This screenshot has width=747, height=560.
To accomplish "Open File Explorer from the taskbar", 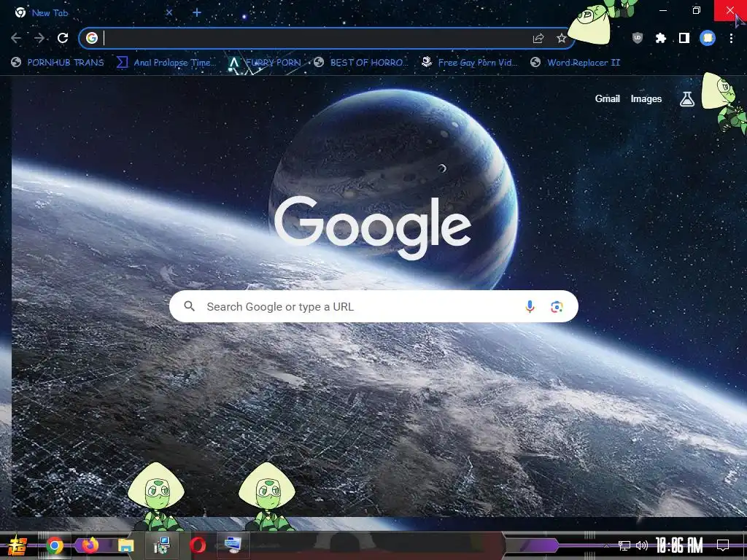I will tap(125, 545).
